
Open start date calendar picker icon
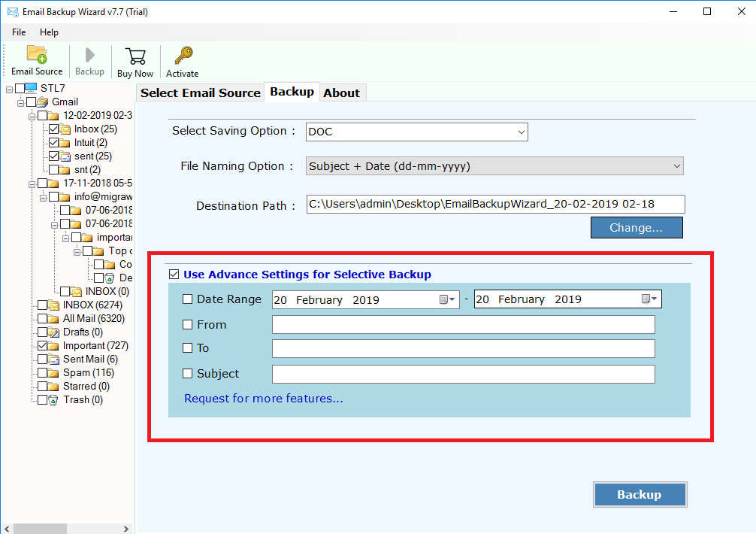(x=447, y=299)
